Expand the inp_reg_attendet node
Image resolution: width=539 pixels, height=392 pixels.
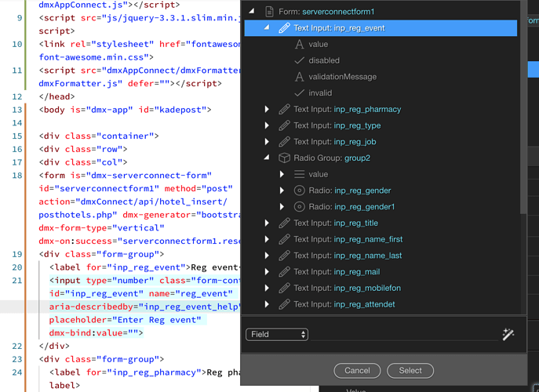tap(267, 304)
